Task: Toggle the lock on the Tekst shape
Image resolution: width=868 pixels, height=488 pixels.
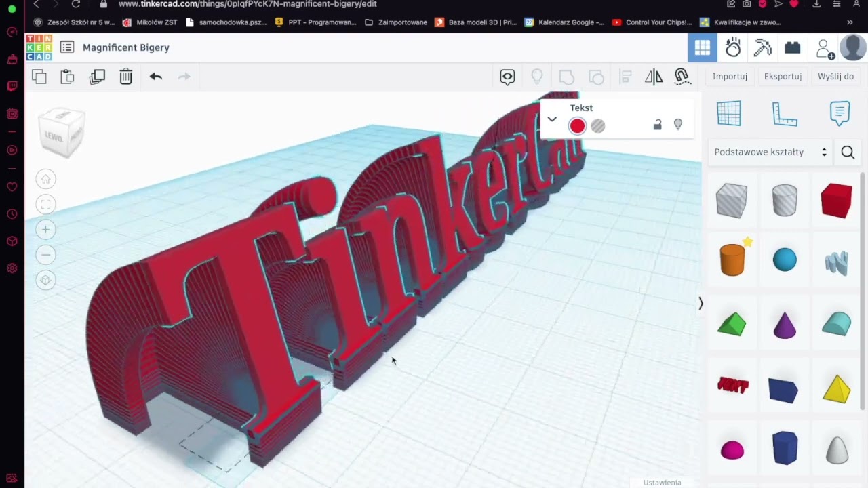Action: coord(657,125)
